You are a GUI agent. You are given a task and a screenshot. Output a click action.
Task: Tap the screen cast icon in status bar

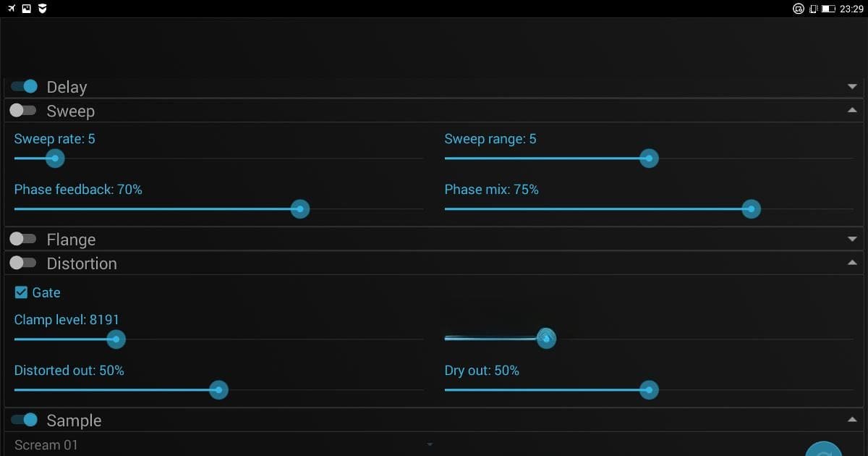coord(799,9)
